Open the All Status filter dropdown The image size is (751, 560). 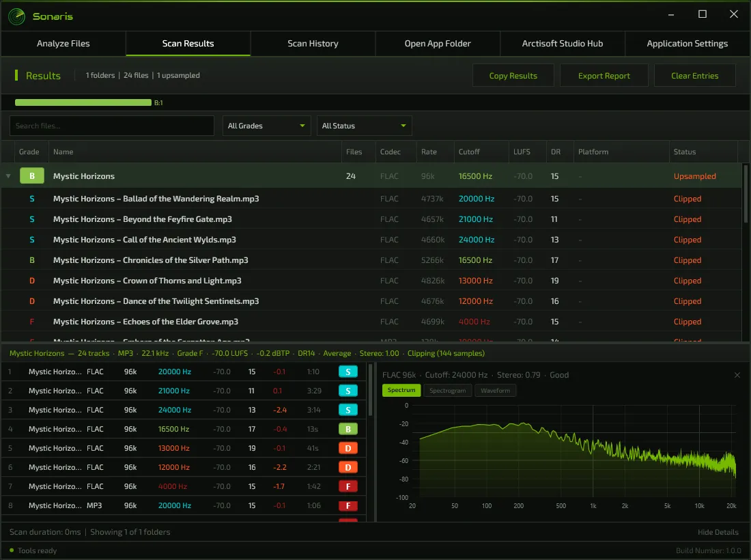coord(364,126)
